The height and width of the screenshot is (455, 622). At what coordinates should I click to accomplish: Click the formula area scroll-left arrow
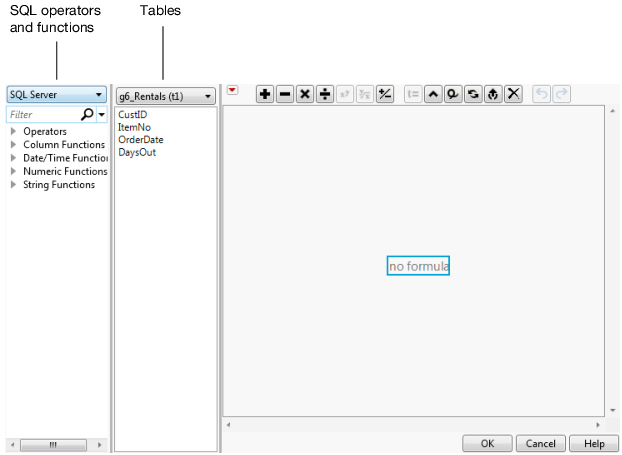pos(228,425)
